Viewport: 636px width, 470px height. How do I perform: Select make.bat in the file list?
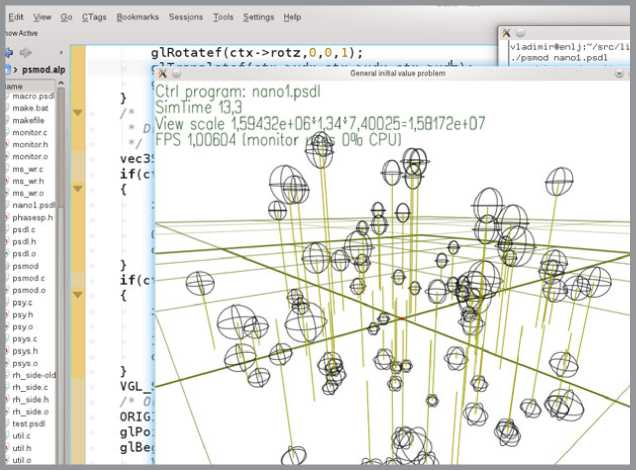click(30, 108)
